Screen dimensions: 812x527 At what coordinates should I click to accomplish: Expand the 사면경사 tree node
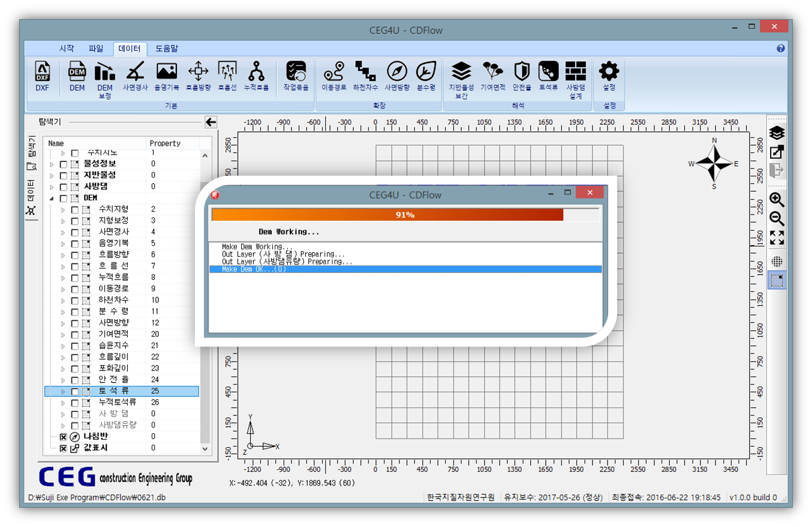(x=63, y=233)
